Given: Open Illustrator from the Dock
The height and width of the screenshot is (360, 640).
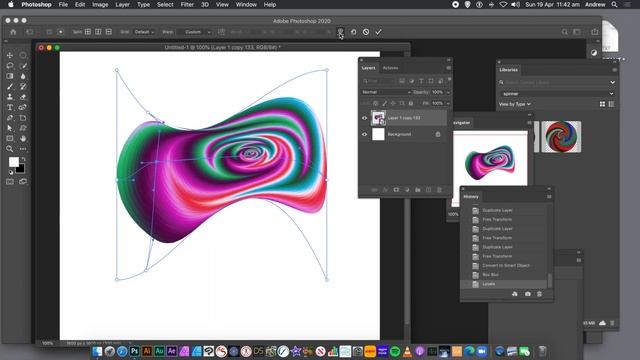Looking at the screenshot, I should (x=147, y=351).
